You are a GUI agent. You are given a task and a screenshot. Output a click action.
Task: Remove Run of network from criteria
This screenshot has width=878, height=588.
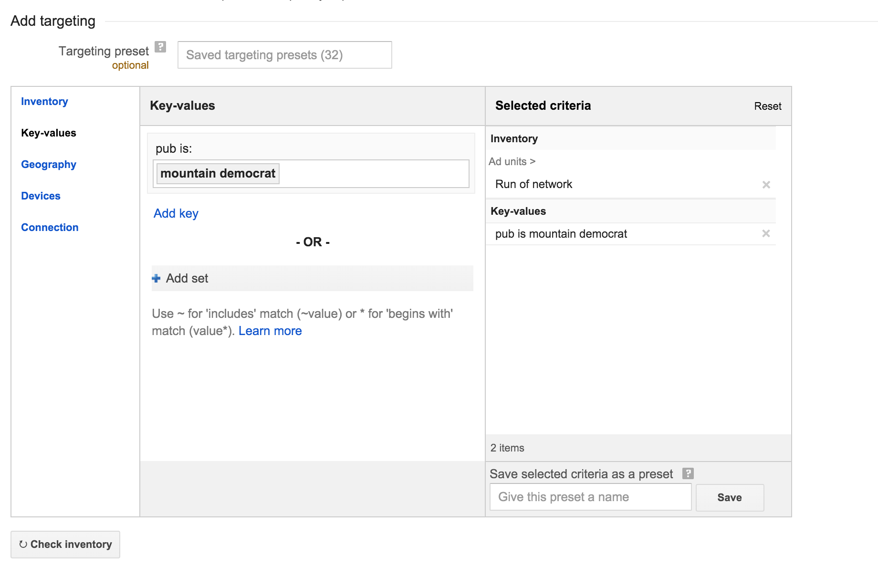point(766,185)
